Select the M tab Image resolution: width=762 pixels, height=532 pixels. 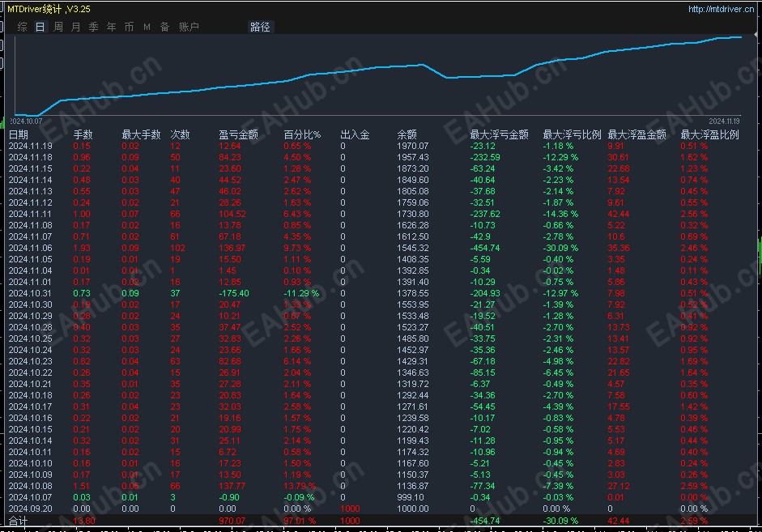click(x=147, y=28)
